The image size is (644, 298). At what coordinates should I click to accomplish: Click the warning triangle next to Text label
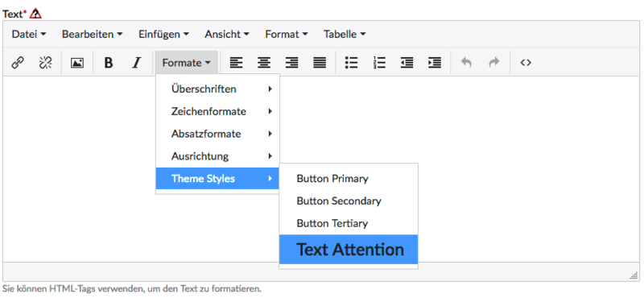coord(35,14)
